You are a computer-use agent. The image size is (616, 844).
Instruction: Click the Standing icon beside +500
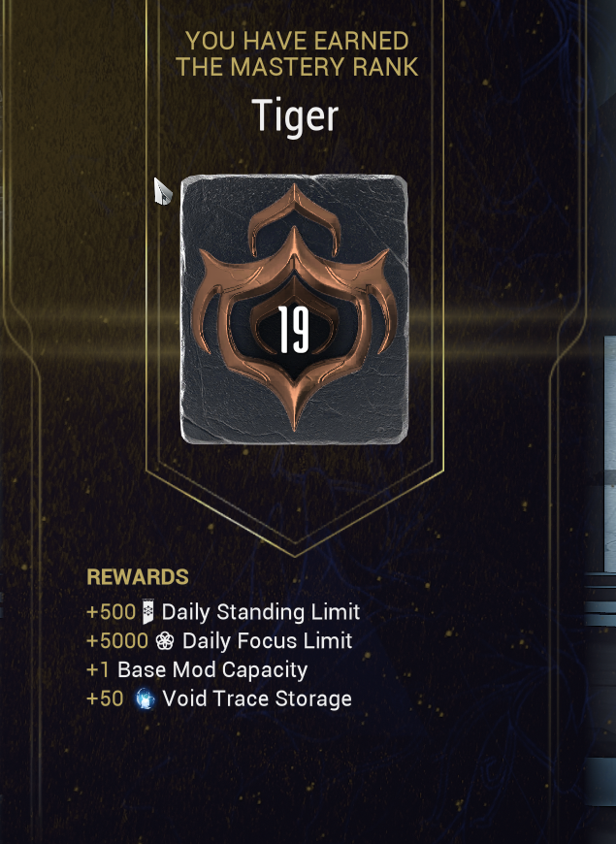tap(148, 612)
